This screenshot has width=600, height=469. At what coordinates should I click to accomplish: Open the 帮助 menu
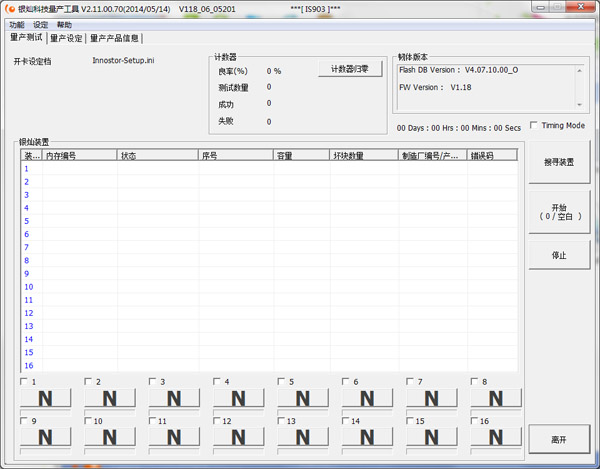64,25
